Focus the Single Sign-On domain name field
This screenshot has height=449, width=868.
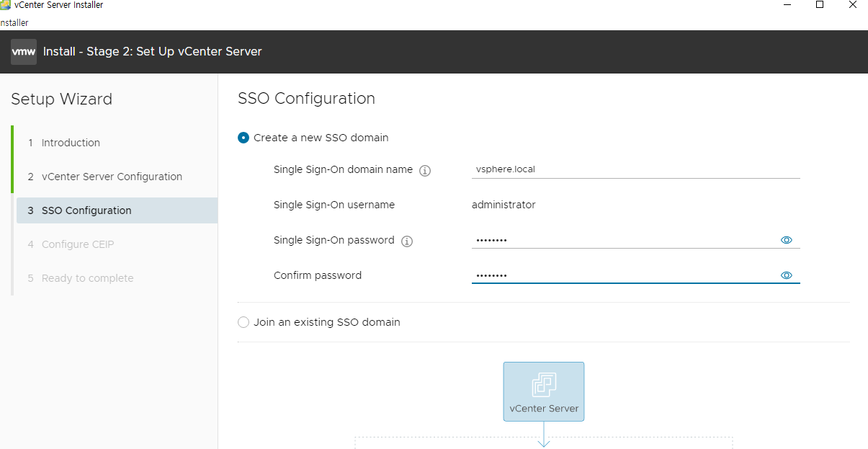point(635,169)
